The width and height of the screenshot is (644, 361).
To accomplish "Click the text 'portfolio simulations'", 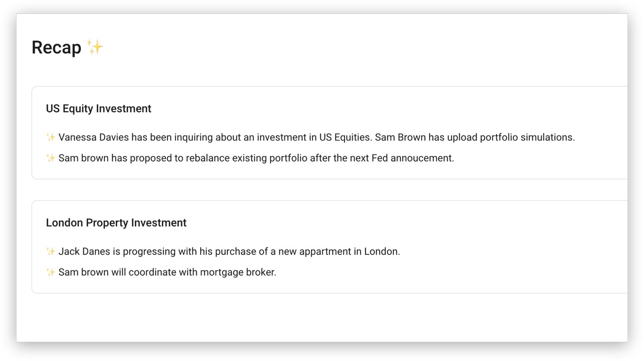I will tap(527, 137).
